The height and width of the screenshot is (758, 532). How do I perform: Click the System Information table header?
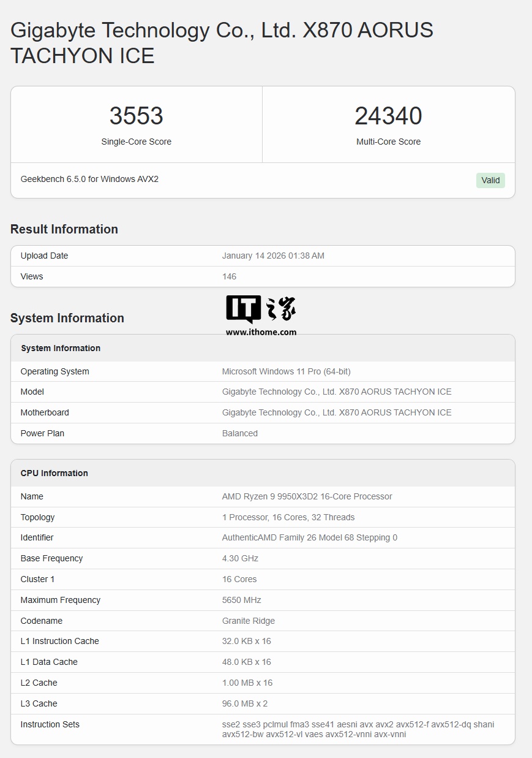click(x=61, y=348)
